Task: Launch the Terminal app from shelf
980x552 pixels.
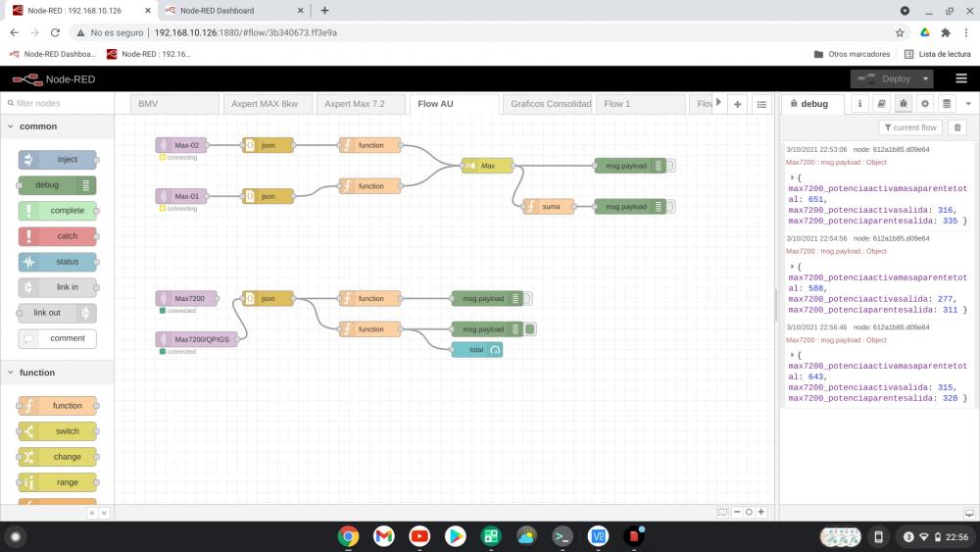Action: pos(563,536)
